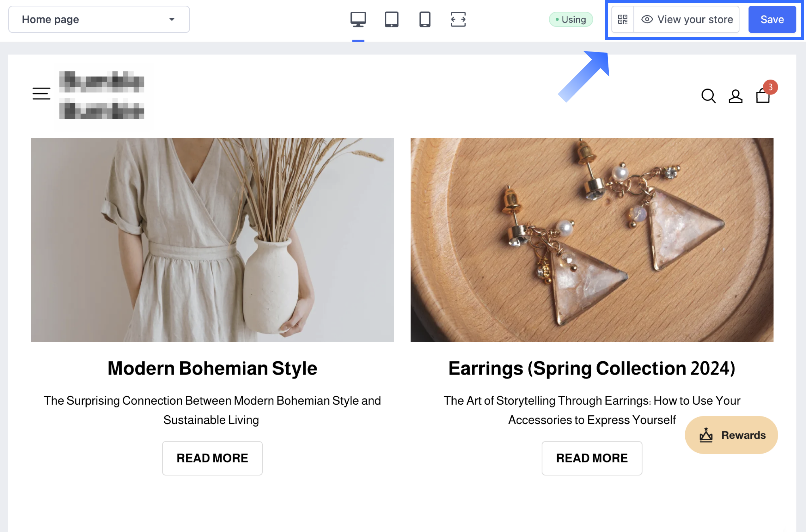Click the Home page dropdown arrow
Screen dimensions: 806x532
click(x=172, y=19)
